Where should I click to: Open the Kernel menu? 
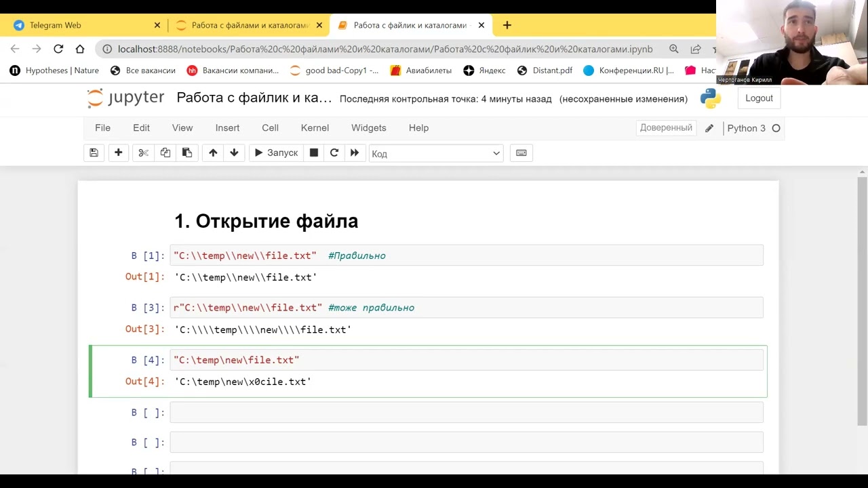(x=315, y=128)
